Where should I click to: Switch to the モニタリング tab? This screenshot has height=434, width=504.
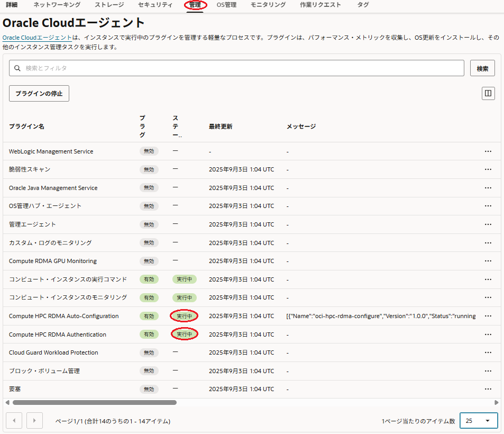[268, 5]
